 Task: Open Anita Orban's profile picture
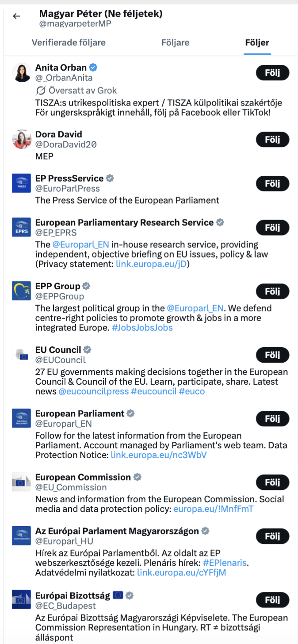point(21,72)
